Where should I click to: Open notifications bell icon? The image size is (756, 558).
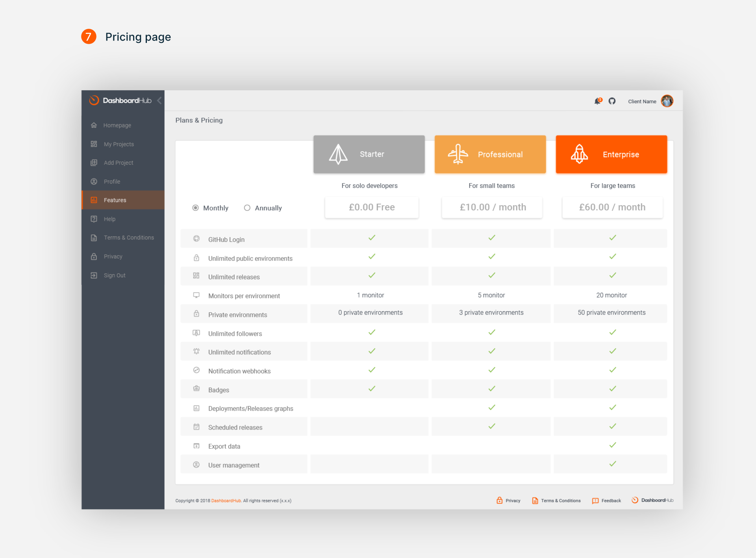click(598, 101)
